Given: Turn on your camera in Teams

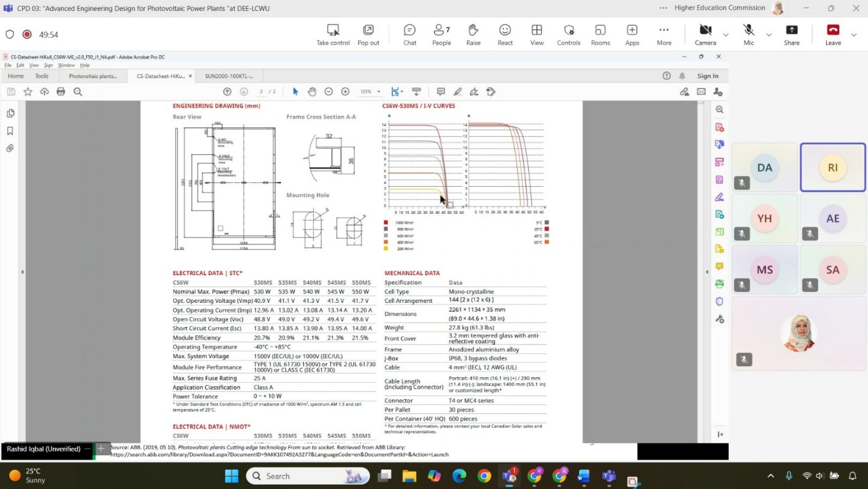Looking at the screenshot, I should click(705, 31).
